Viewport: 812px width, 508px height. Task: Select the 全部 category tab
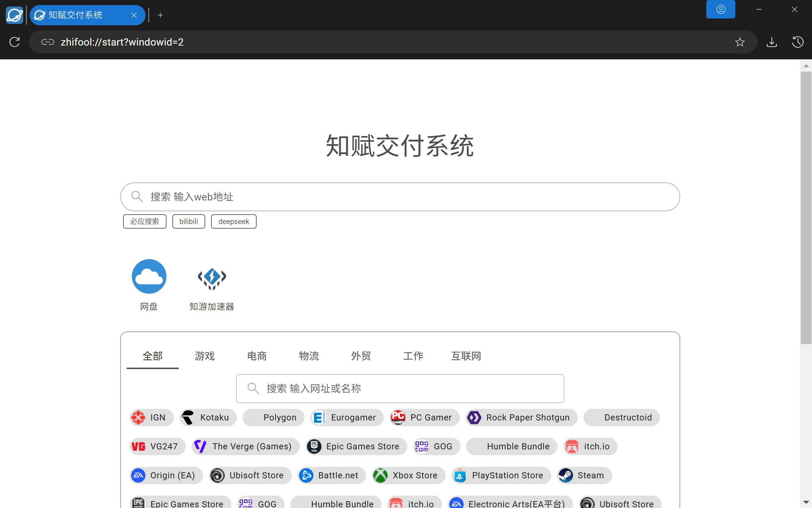152,356
